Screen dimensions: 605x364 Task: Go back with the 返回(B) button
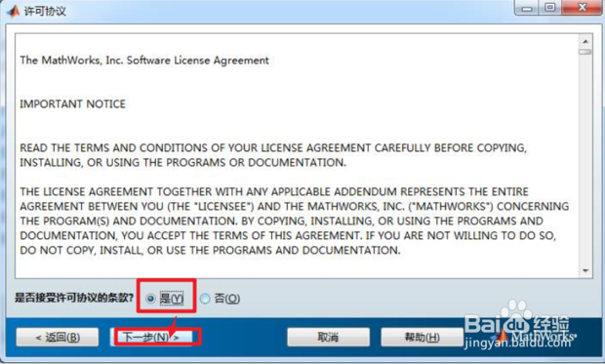[x=58, y=338]
